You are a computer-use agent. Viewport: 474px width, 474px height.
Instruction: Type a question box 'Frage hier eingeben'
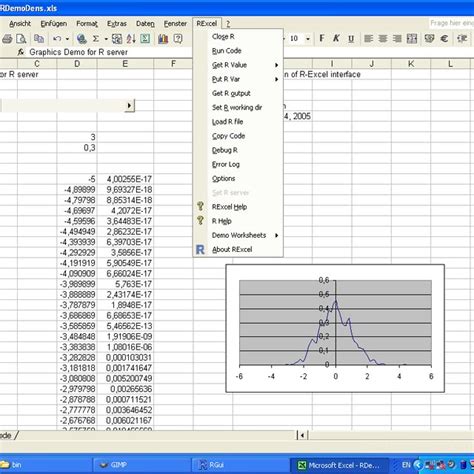[x=452, y=23]
